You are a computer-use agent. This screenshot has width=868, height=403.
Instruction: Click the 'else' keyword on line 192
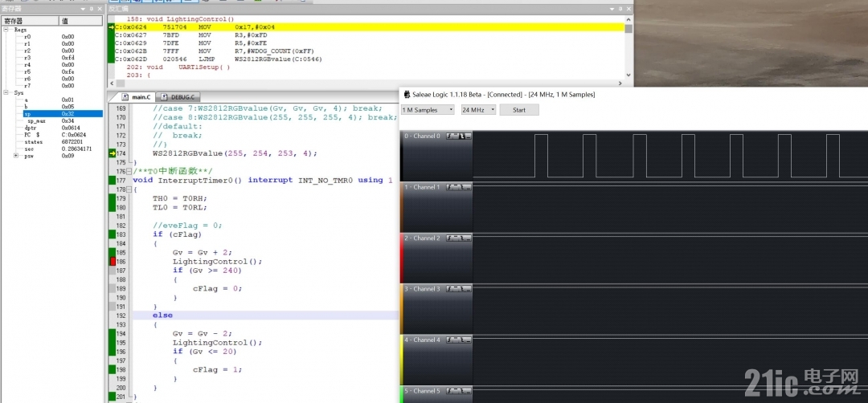(x=162, y=315)
